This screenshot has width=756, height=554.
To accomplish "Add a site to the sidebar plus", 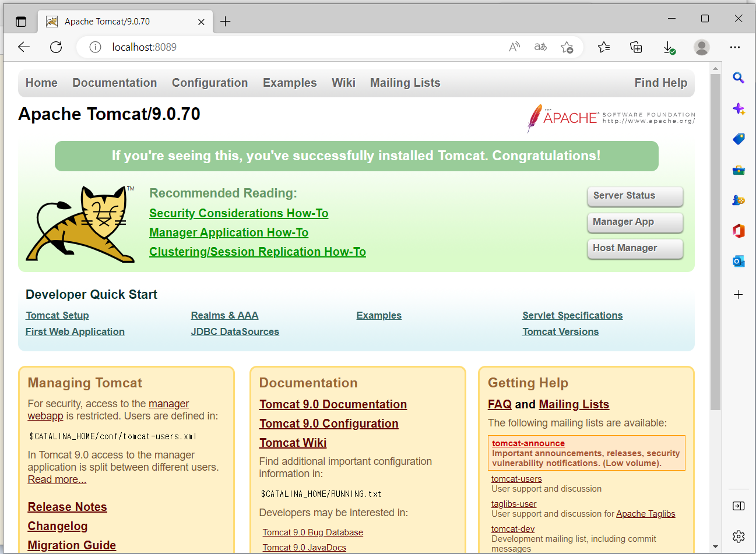I will [x=739, y=294].
